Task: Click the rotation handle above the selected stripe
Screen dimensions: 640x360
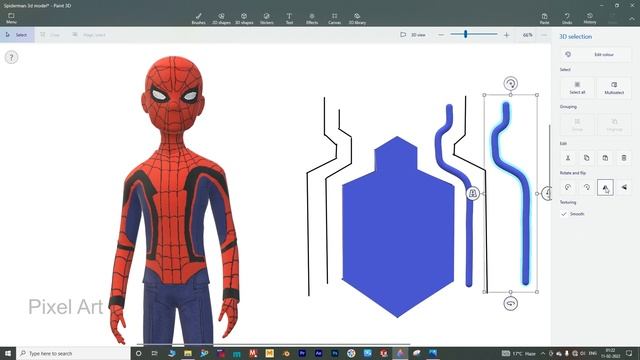Action: [511, 83]
